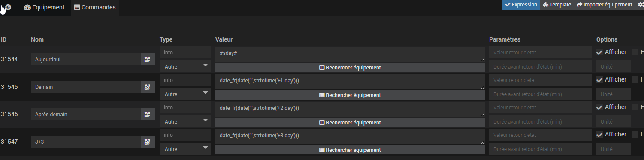Image resolution: width=644 pixels, height=160 pixels.
Task: Click the Template button
Action: tap(557, 5)
